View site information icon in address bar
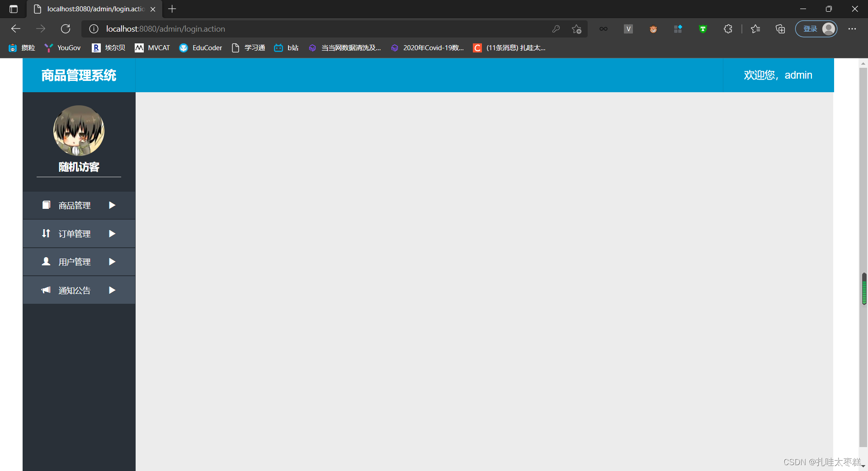 [94, 29]
